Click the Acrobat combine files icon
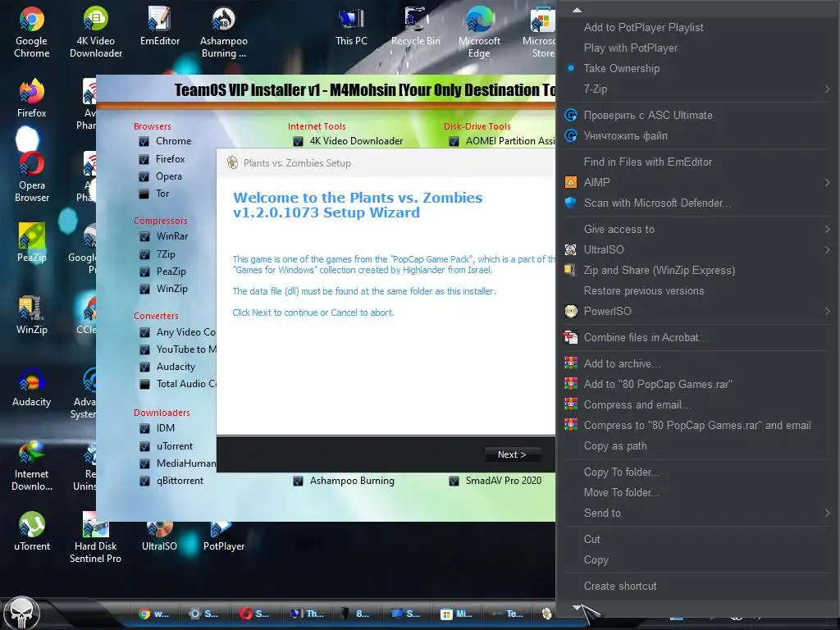840x630 pixels. [571, 337]
